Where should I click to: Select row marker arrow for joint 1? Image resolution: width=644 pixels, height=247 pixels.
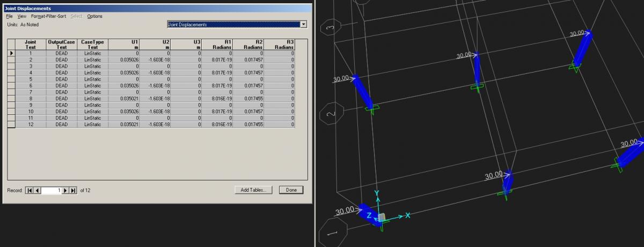tap(11, 53)
